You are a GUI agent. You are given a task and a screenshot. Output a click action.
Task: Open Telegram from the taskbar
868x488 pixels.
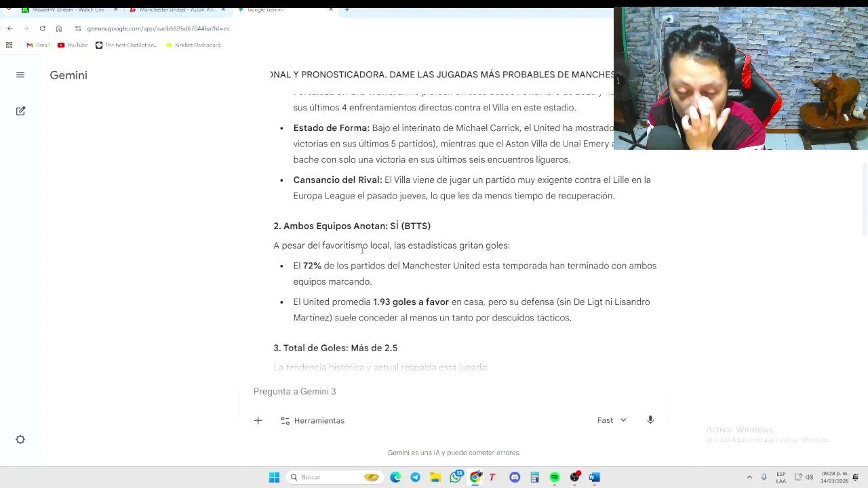(415, 477)
